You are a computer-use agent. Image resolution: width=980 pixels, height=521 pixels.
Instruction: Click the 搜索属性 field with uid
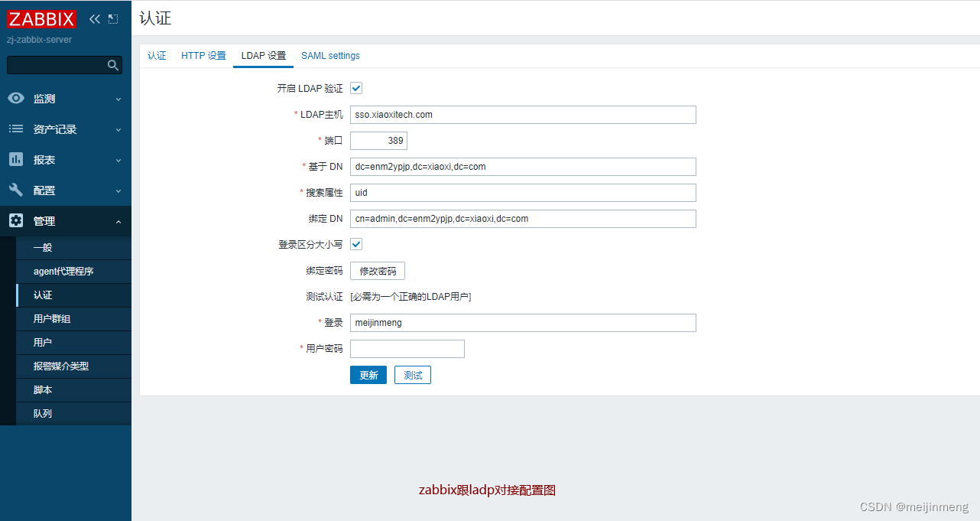pyautogui.click(x=523, y=193)
